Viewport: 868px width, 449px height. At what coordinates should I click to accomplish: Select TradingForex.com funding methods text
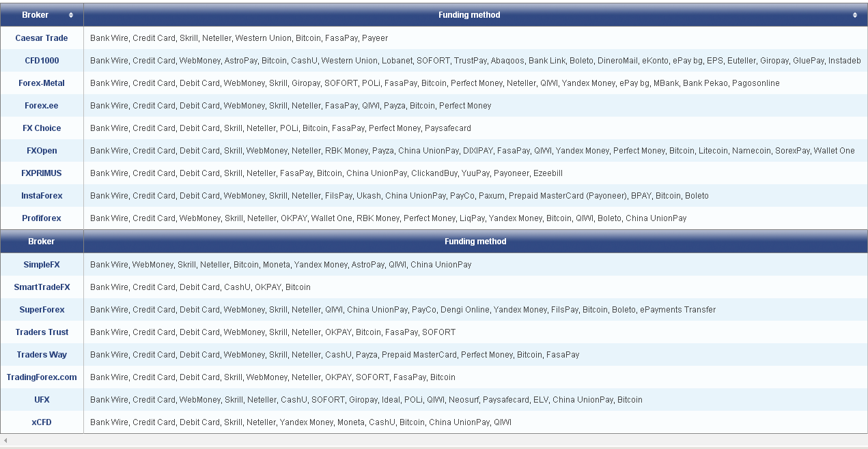pos(272,377)
